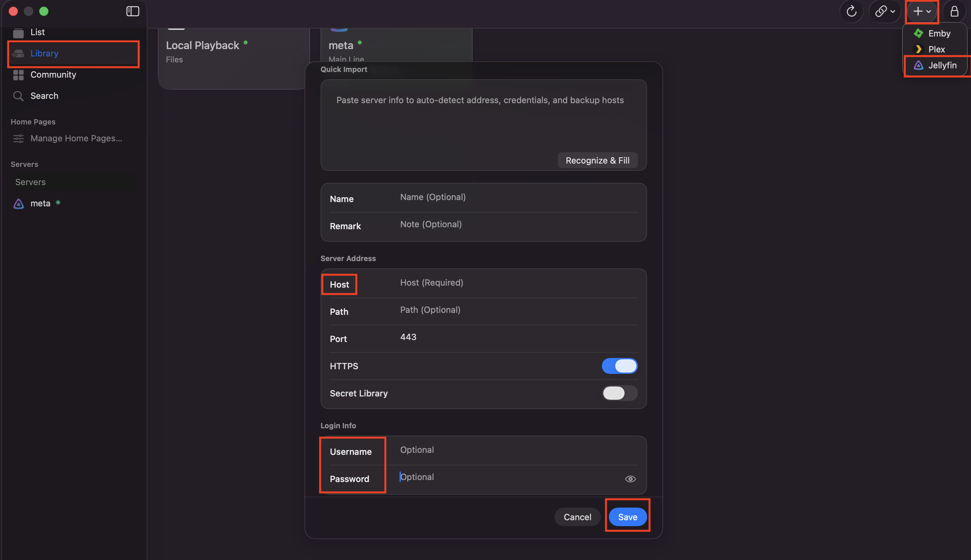
Task: Choose Plex from the add menu
Action: 935,49
